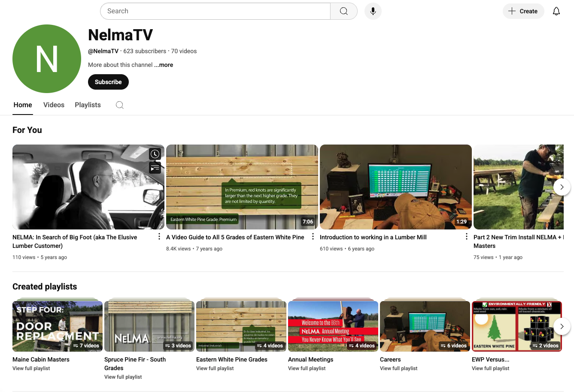574x392 pixels.
Task: View full Maine Cabin Masters playlist
Action: pos(31,368)
